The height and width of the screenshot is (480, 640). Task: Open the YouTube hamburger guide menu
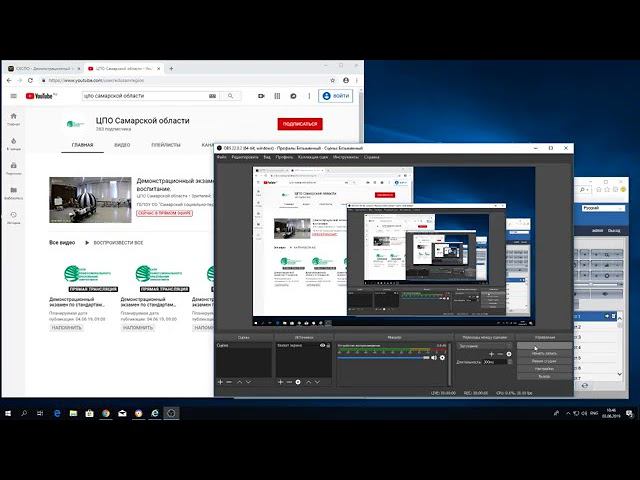(13, 96)
